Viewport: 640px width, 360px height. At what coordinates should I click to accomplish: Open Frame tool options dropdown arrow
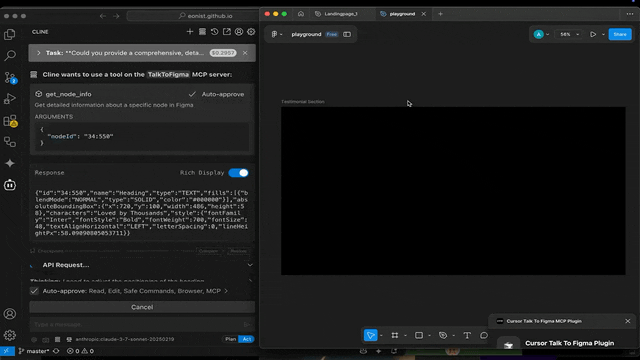click(405, 336)
